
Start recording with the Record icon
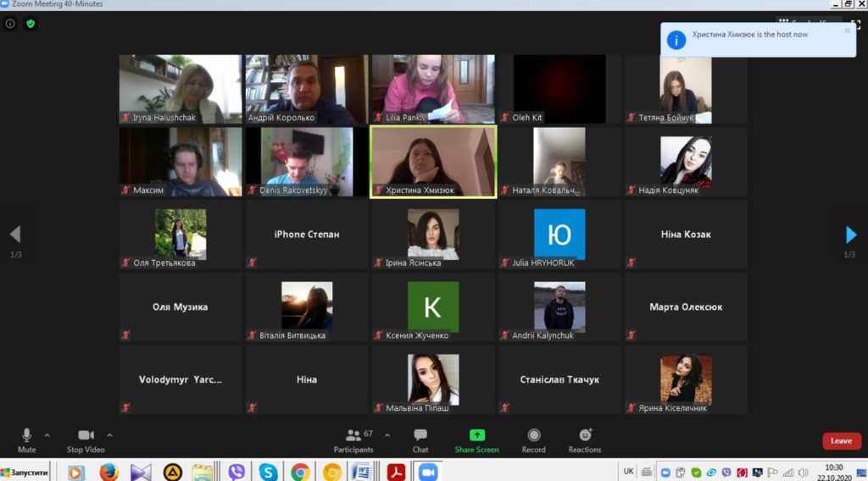tap(534, 435)
